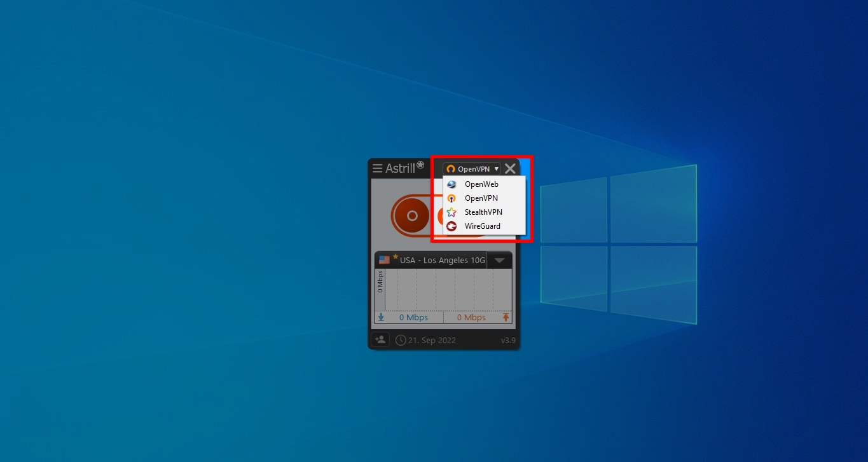Click the favorite star beside USA server
This screenshot has height=462, width=868.
click(x=396, y=257)
